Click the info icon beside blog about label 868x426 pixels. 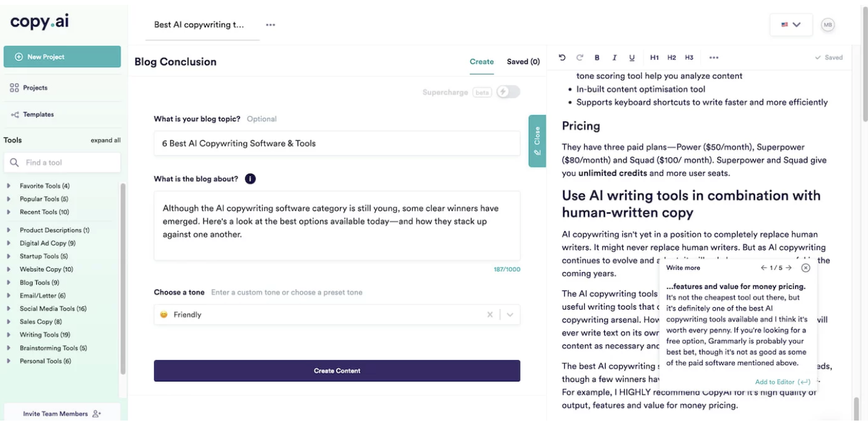coord(250,179)
